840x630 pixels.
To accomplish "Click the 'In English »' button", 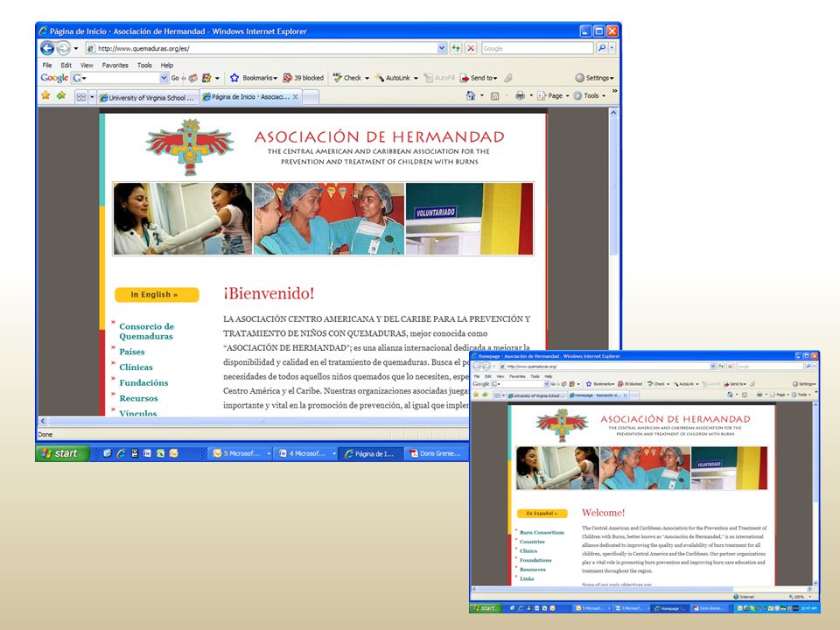I will pyautogui.click(x=157, y=295).
